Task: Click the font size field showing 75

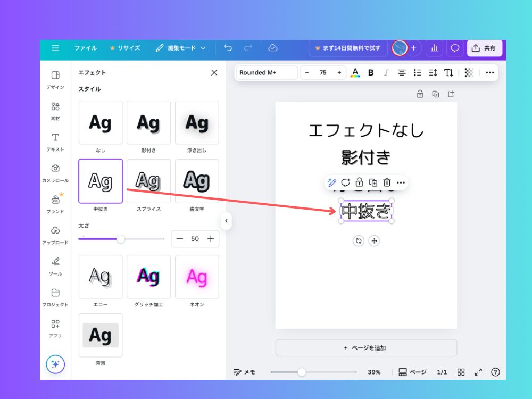Action: point(323,72)
